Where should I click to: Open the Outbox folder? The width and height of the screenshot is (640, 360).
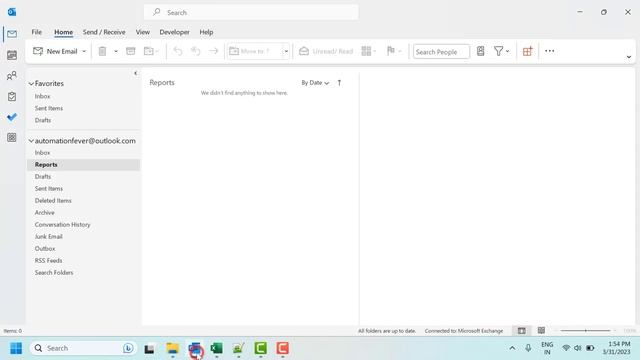pos(45,249)
